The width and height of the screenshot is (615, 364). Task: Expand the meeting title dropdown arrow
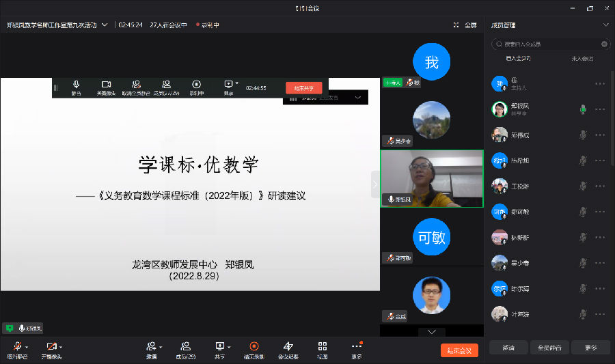pyautogui.click(x=105, y=25)
